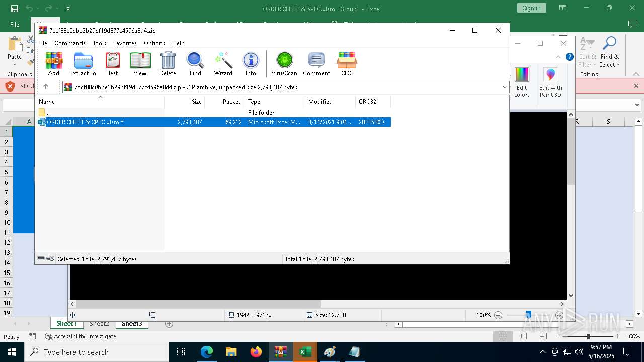Click the taskbar search box

[x=97, y=352]
